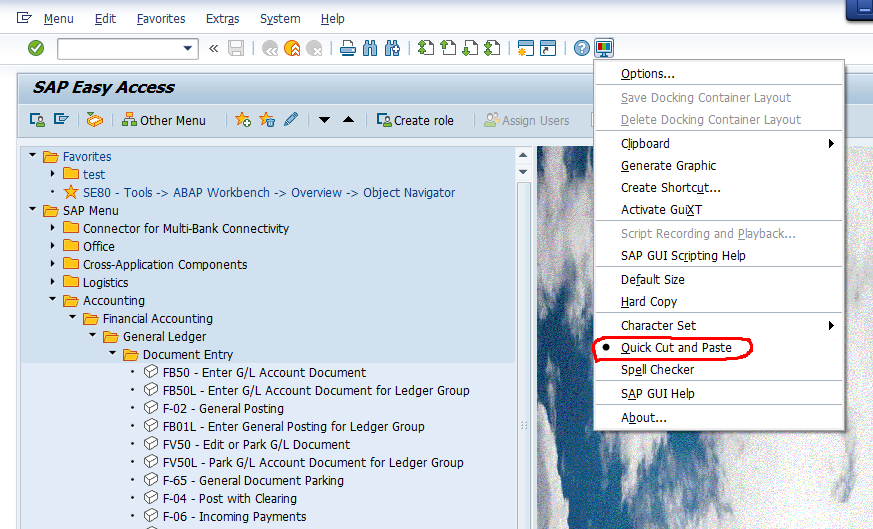Click the Create New Session icon
Image resolution: width=873 pixels, height=529 pixels.
[526, 48]
